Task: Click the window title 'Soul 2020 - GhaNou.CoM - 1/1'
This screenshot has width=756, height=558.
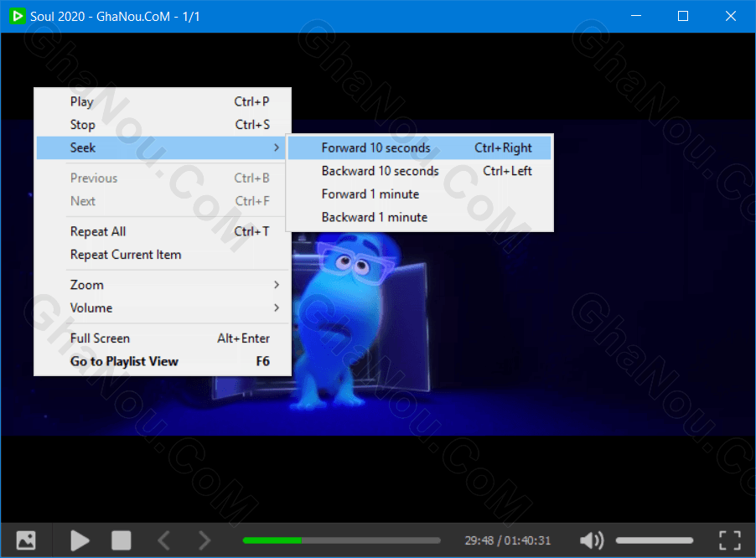Action: click(x=115, y=17)
